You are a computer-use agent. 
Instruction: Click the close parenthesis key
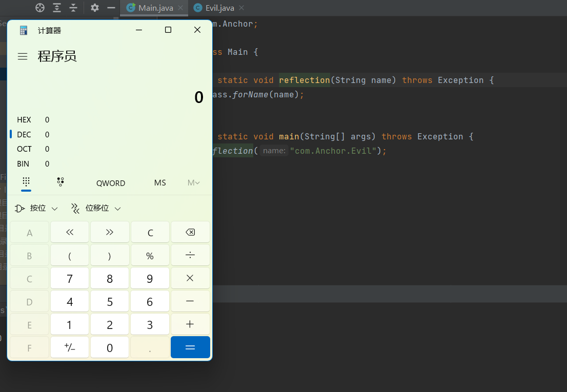pos(110,255)
